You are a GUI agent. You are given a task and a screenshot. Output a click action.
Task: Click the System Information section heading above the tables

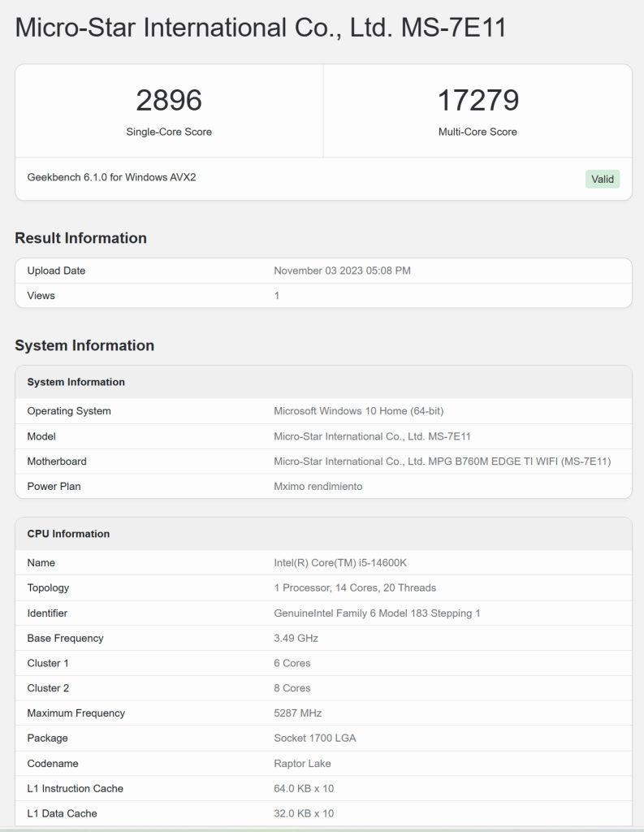(x=84, y=345)
